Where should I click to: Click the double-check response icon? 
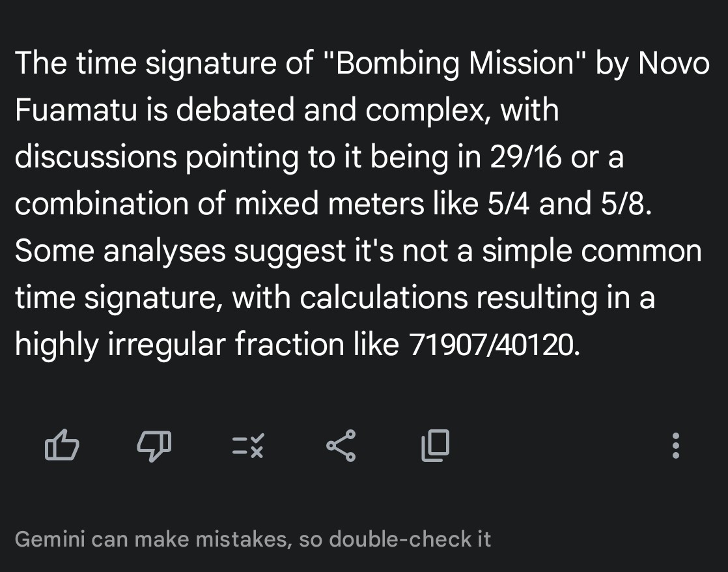coord(248,446)
